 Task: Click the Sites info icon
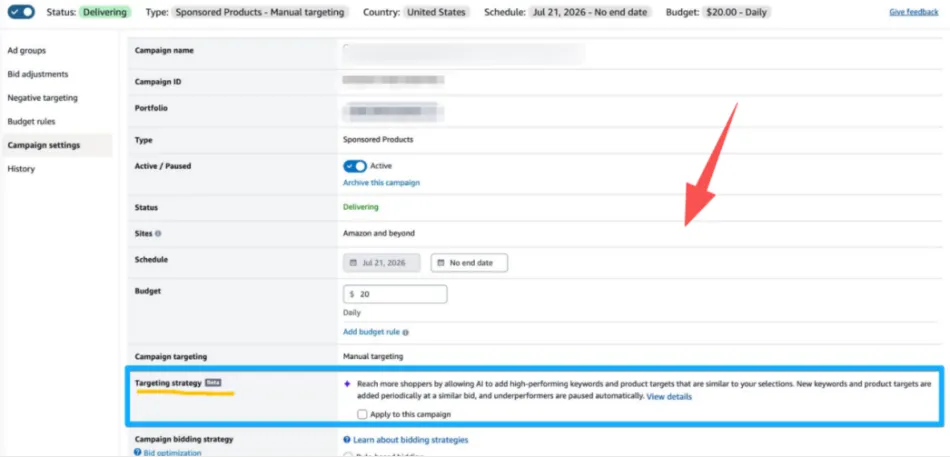(x=158, y=233)
